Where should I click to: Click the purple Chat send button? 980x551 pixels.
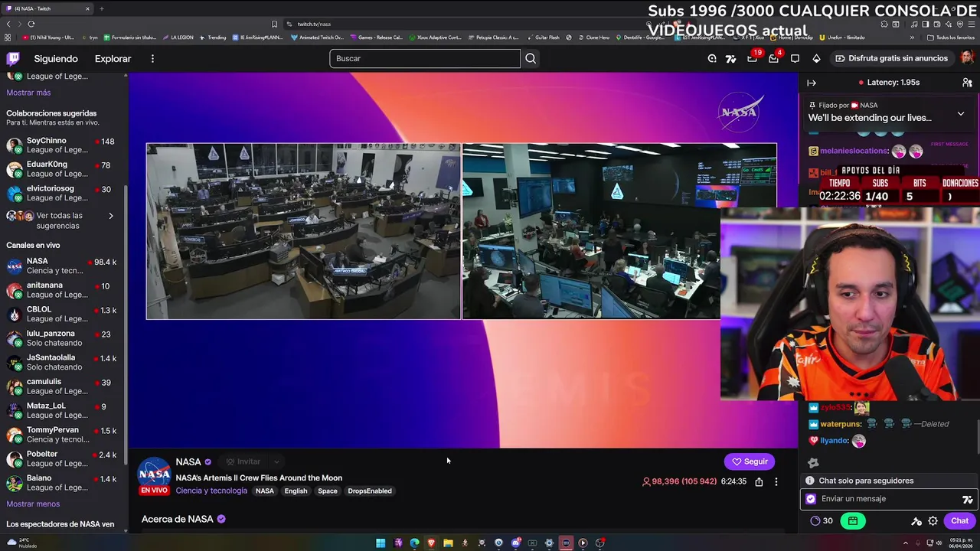point(959,521)
